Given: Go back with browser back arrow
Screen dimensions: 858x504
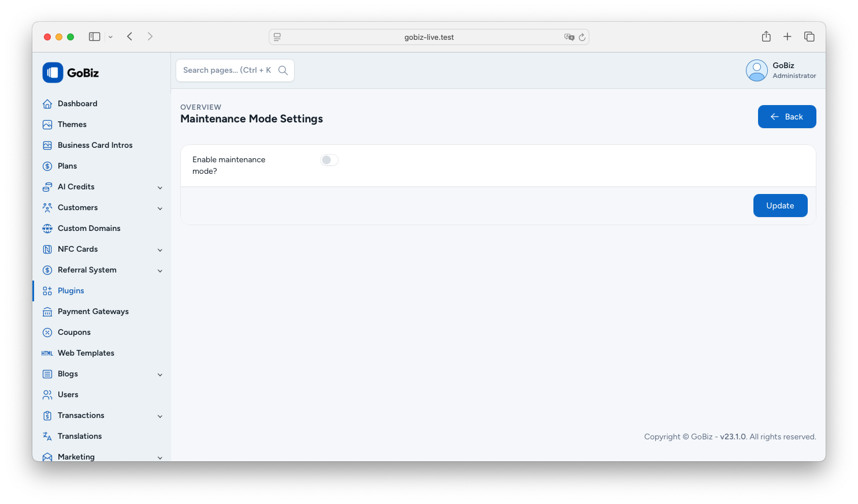Looking at the screenshot, I should point(130,36).
